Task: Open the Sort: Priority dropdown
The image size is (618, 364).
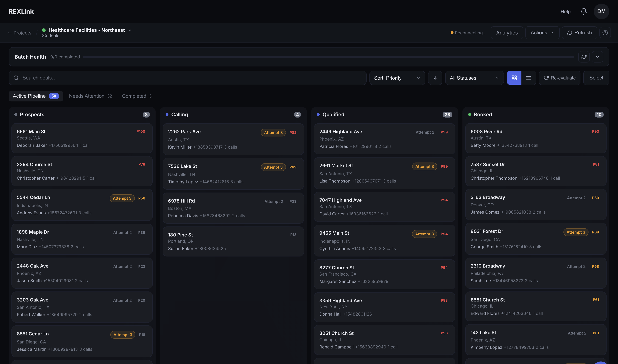Action: tap(397, 78)
